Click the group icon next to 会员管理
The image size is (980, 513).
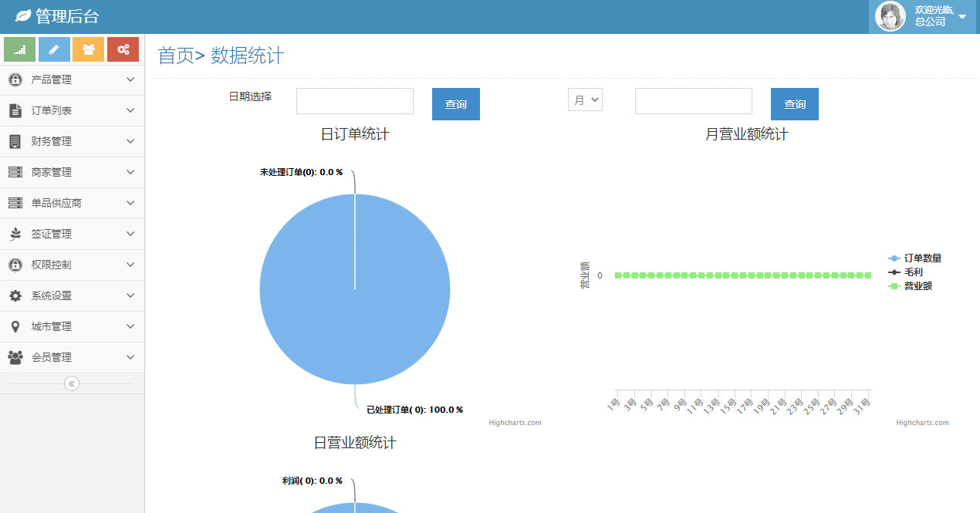(15, 357)
